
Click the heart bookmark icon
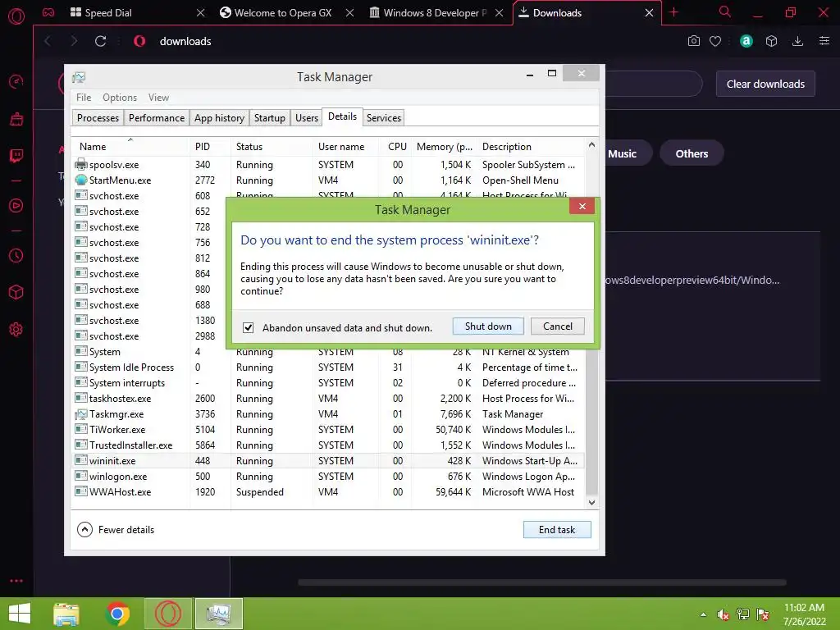tap(715, 41)
